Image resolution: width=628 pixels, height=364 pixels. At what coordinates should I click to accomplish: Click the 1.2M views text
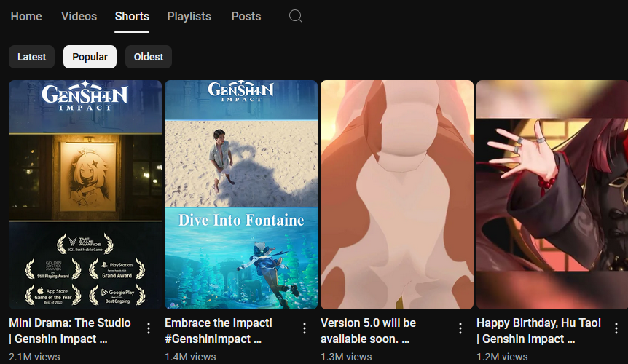click(502, 357)
